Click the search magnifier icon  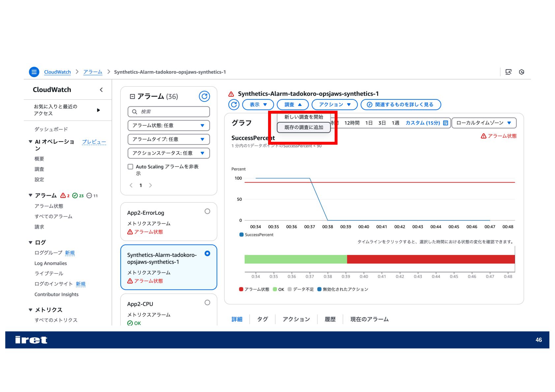pos(135,112)
